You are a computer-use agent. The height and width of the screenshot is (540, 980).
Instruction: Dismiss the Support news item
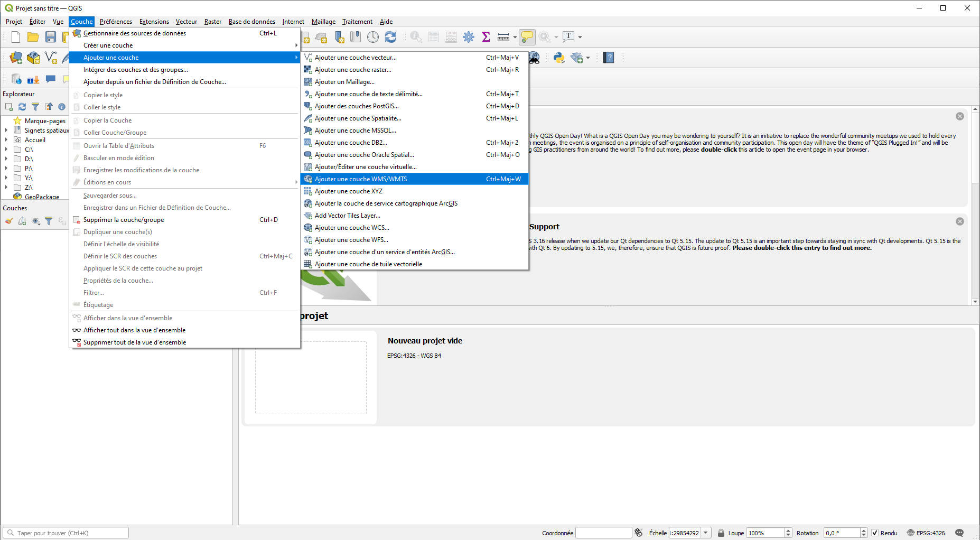960,221
